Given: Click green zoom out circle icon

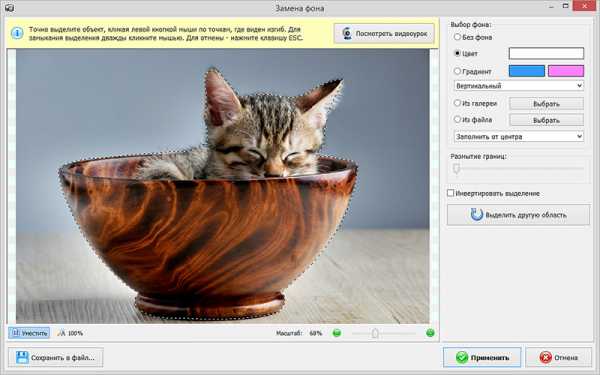Looking at the screenshot, I should 337,333.
